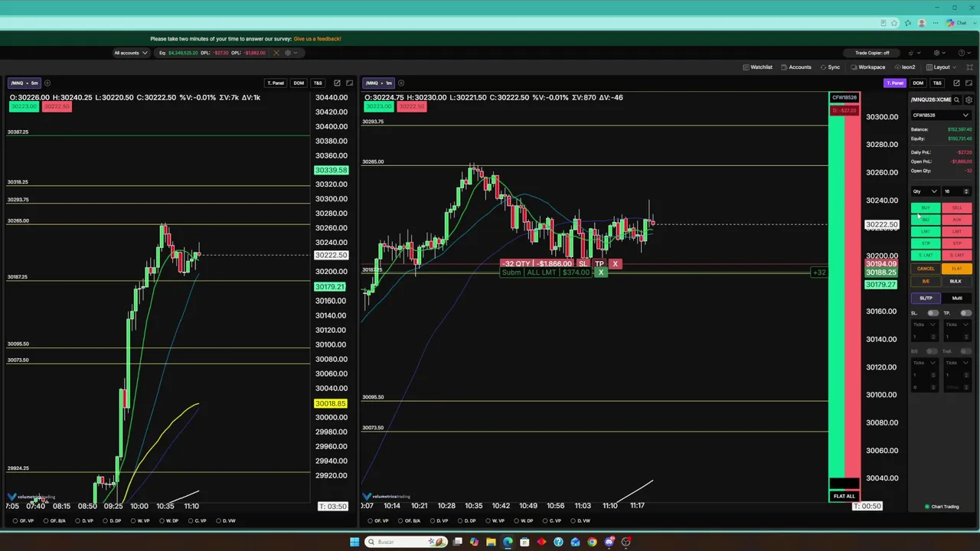Open the Workspace menu
Screen dimensions: 980x551
point(867,67)
